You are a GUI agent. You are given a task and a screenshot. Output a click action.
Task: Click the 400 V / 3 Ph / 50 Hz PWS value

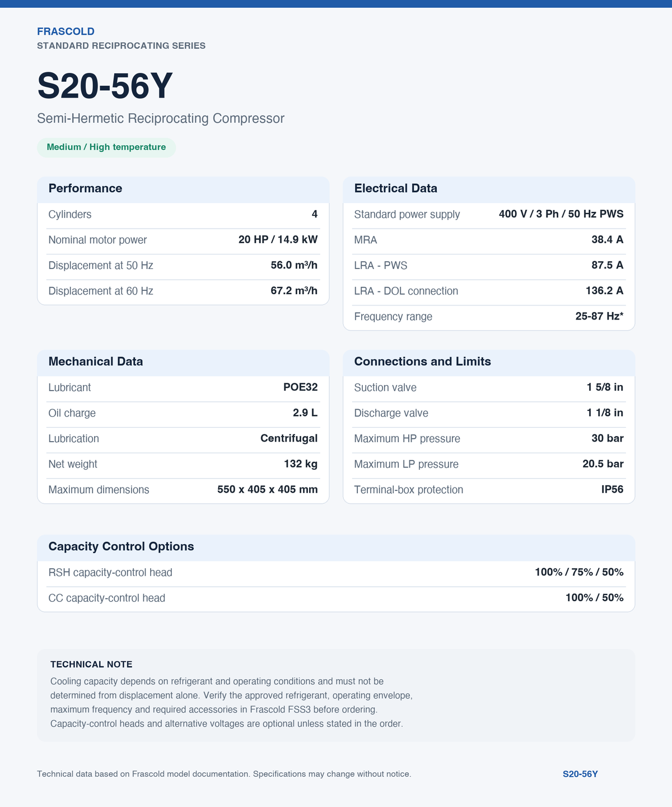561,214
